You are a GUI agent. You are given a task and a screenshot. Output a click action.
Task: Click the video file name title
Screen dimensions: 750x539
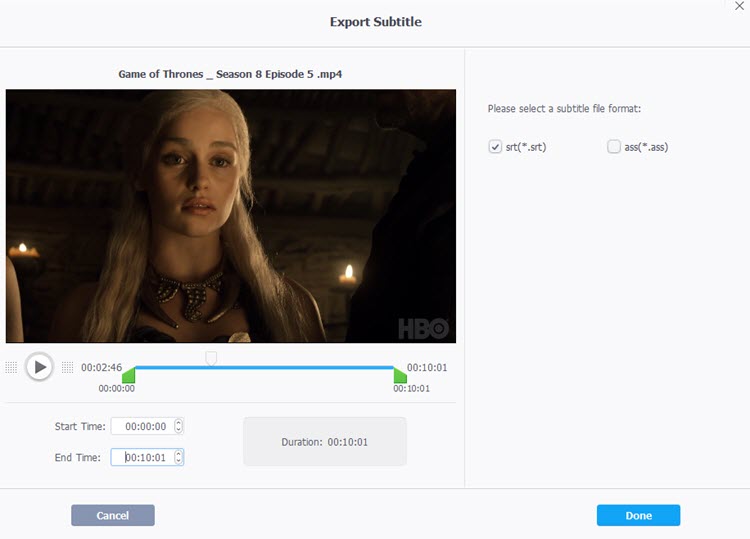231,74
